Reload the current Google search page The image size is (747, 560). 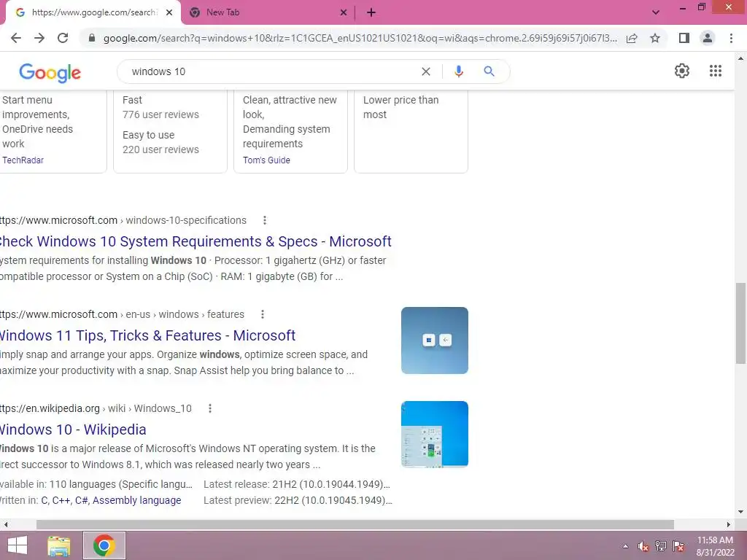pos(63,38)
